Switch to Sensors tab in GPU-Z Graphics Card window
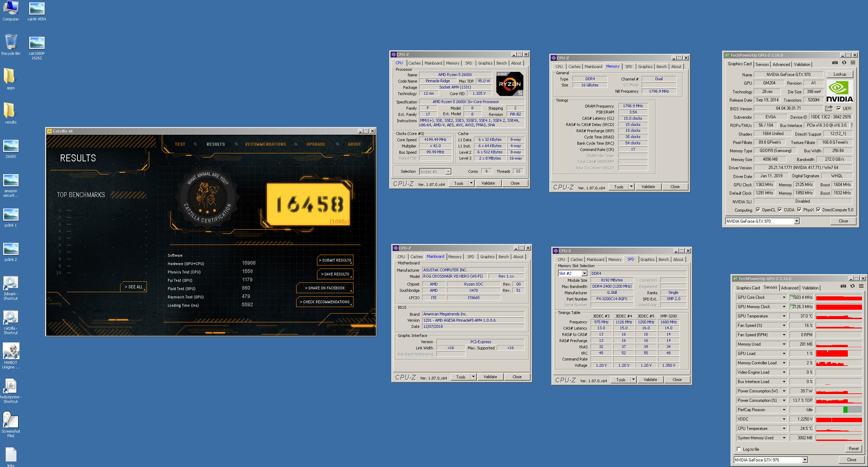868x467 pixels. coord(762,64)
